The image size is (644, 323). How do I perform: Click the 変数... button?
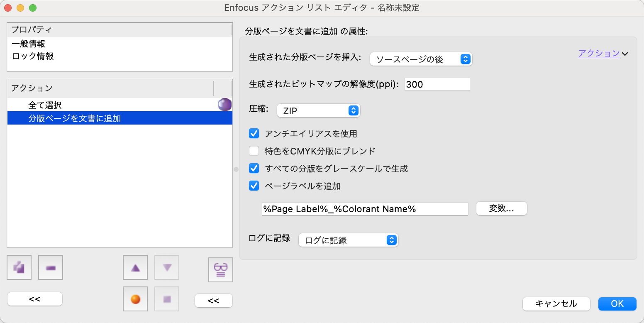501,208
